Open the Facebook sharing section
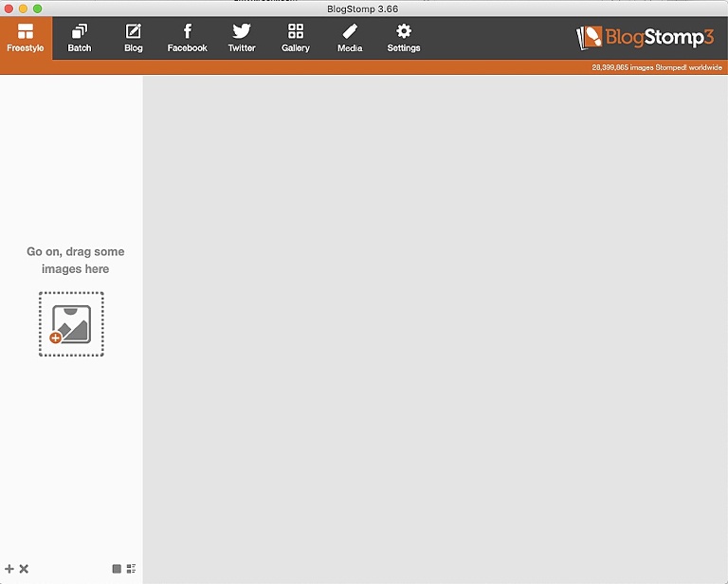Image resolution: width=728 pixels, height=584 pixels. tap(187, 38)
